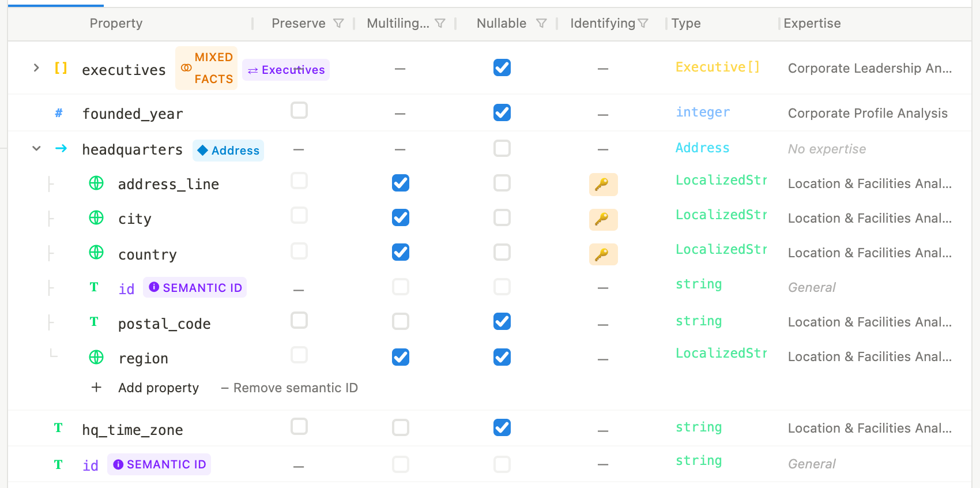Uncheck Nullable for postal_code
This screenshot has height=488, width=980.
[502, 321]
